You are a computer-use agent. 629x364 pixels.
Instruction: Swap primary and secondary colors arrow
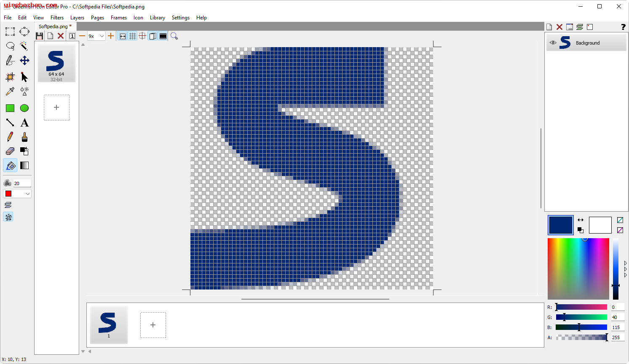(581, 220)
